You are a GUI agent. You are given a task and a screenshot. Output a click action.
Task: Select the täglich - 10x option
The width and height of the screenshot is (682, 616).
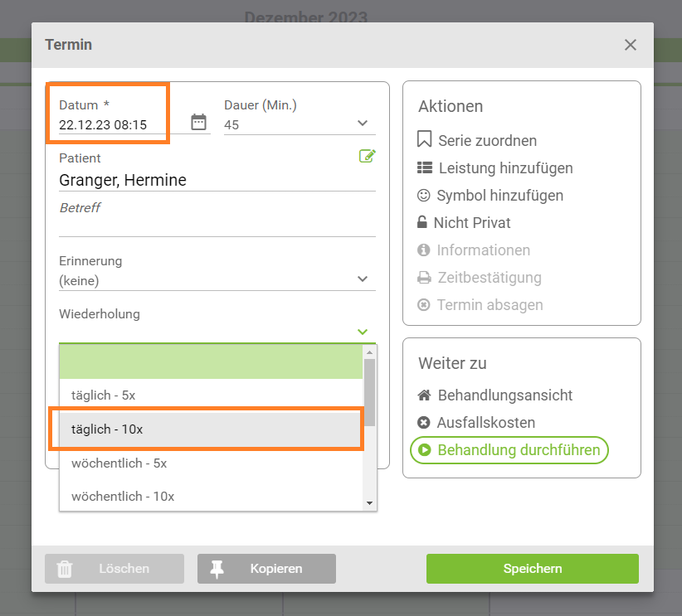211,429
